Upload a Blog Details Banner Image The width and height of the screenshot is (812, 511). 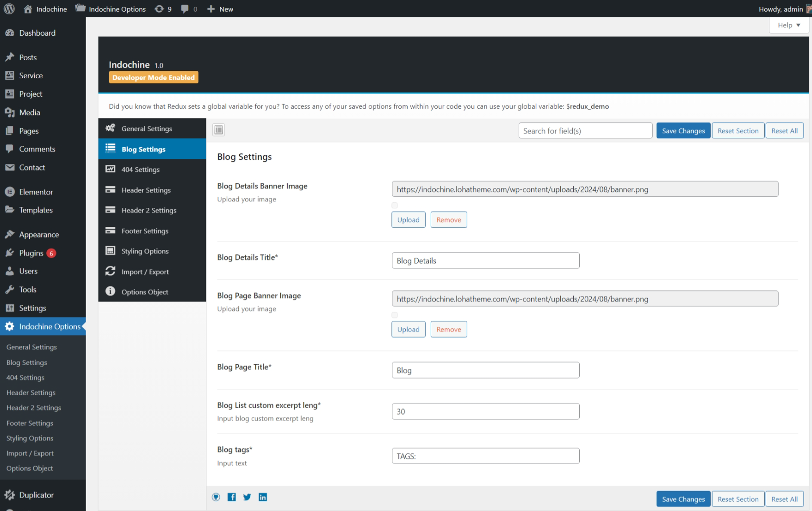(408, 219)
